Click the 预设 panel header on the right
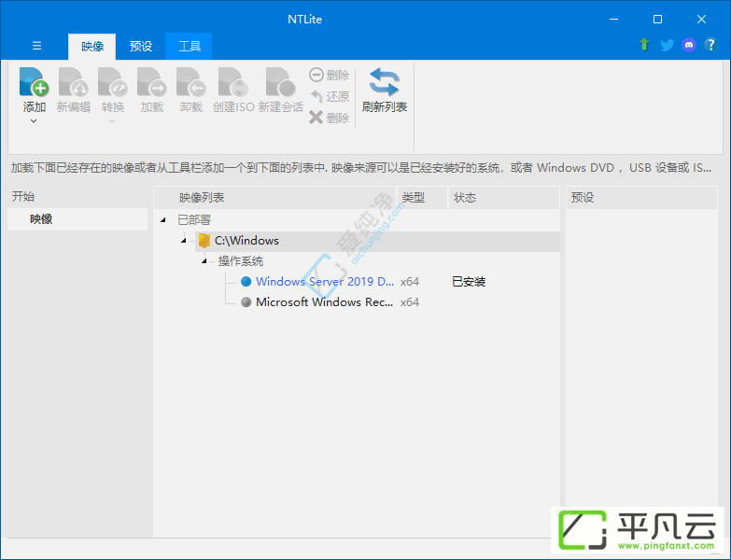This screenshot has width=731, height=560. click(641, 198)
